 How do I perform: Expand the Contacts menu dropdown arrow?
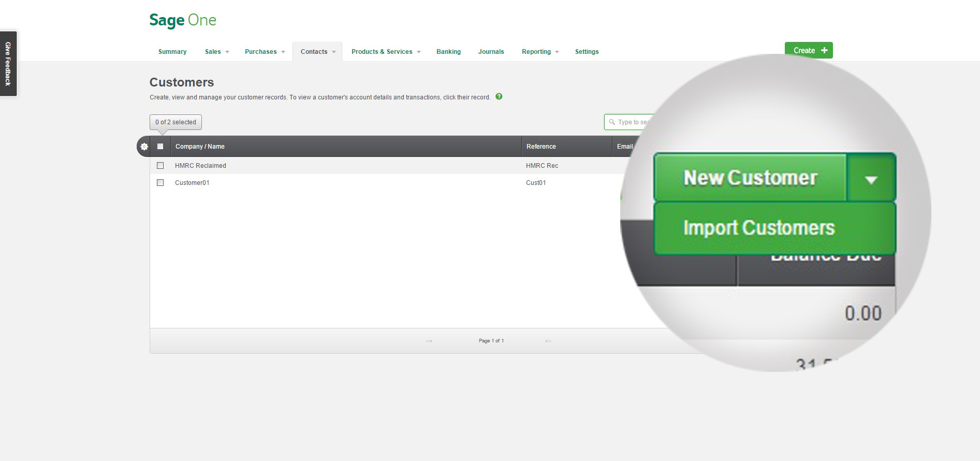[x=334, y=52]
